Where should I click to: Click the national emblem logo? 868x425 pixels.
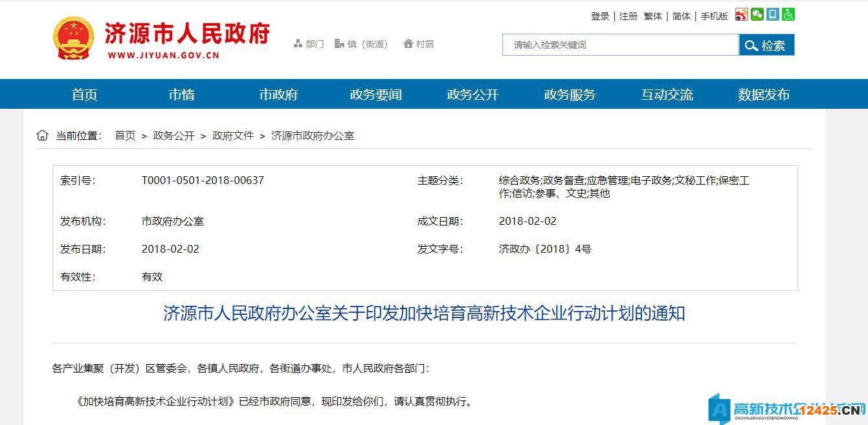point(73,39)
